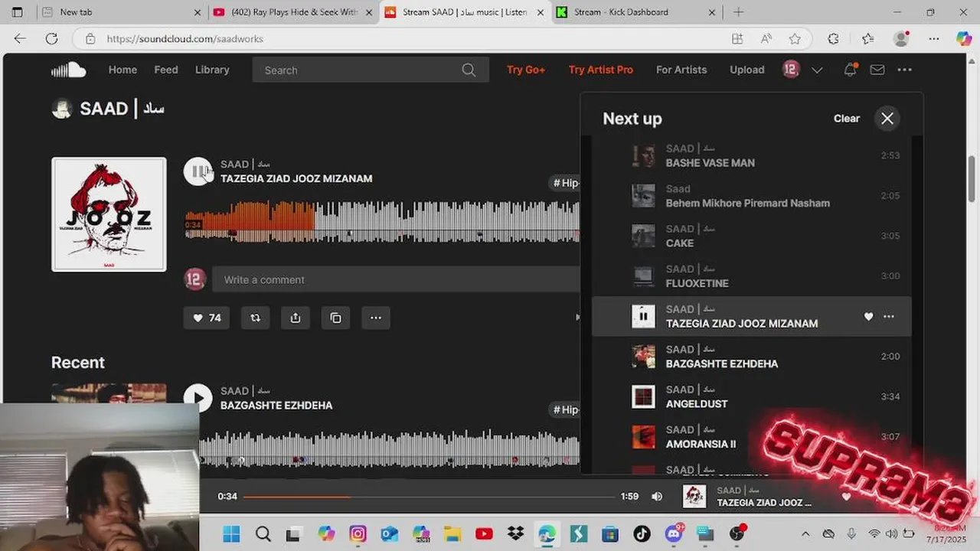Click the player bar track artwork
The width and height of the screenshot is (980, 551).
[694, 497]
